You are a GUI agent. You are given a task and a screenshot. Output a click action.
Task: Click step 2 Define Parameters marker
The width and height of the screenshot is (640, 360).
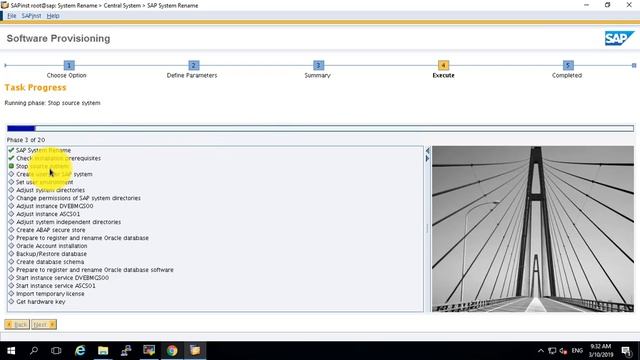(194, 65)
